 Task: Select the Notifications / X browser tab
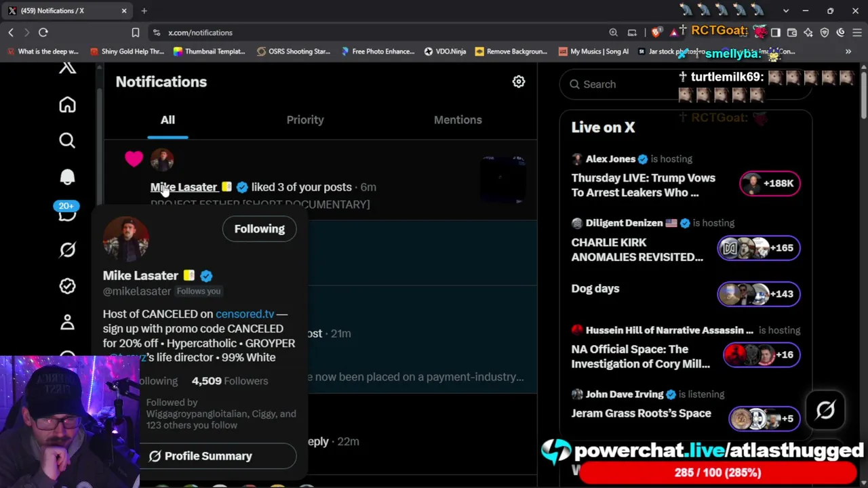pos(67,11)
